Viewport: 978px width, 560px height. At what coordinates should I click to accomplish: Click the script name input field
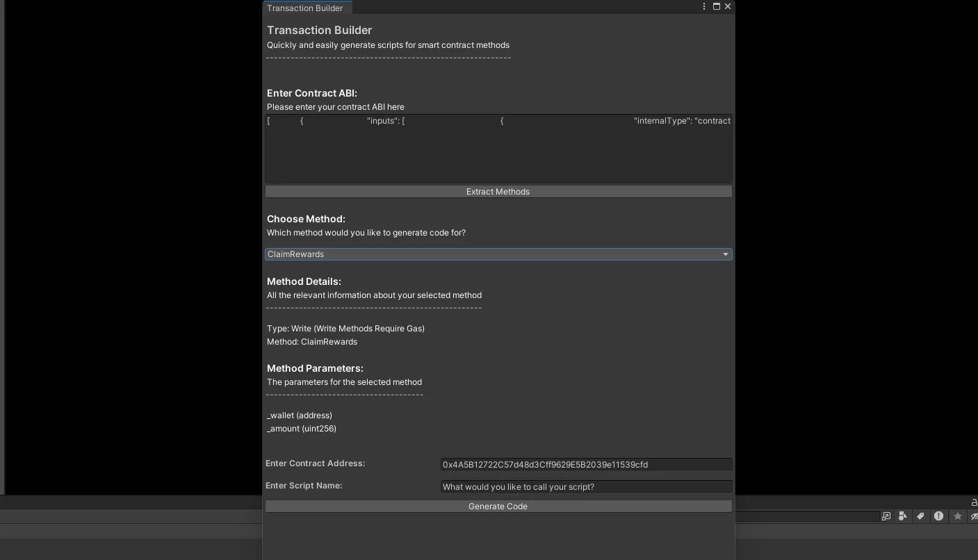[x=585, y=486]
